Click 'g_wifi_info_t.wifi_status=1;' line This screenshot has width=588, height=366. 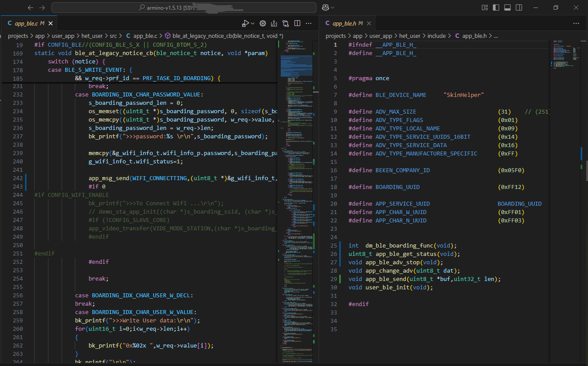pos(136,162)
